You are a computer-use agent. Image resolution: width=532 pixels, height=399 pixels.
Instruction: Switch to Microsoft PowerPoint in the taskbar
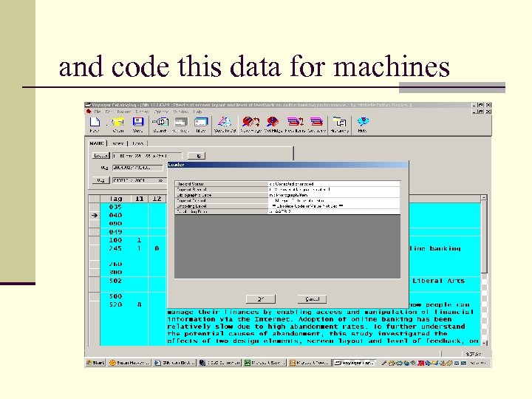click(x=310, y=363)
